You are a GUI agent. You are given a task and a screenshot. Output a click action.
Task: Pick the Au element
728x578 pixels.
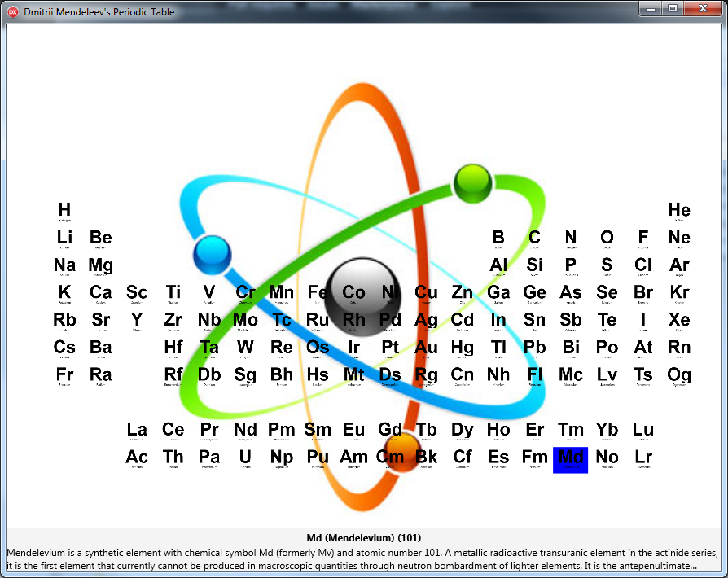click(x=426, y=348)
